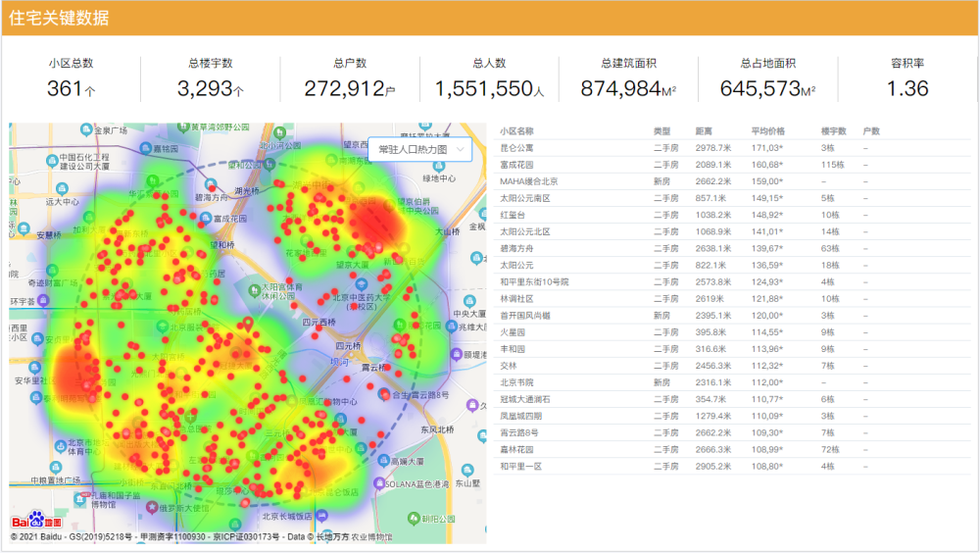
Task: Click the 户数 column header
Action: tap(871, 131)
